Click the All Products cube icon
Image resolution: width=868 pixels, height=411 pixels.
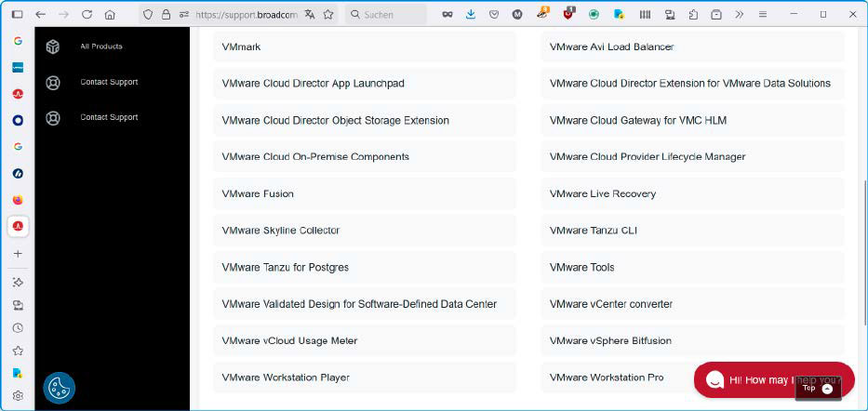pos(53,47)
